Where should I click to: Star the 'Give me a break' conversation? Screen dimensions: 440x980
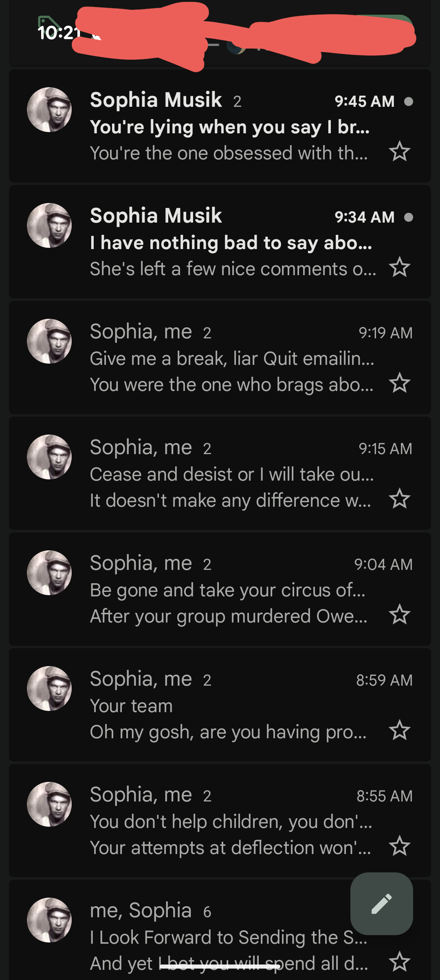click(399, 383)
